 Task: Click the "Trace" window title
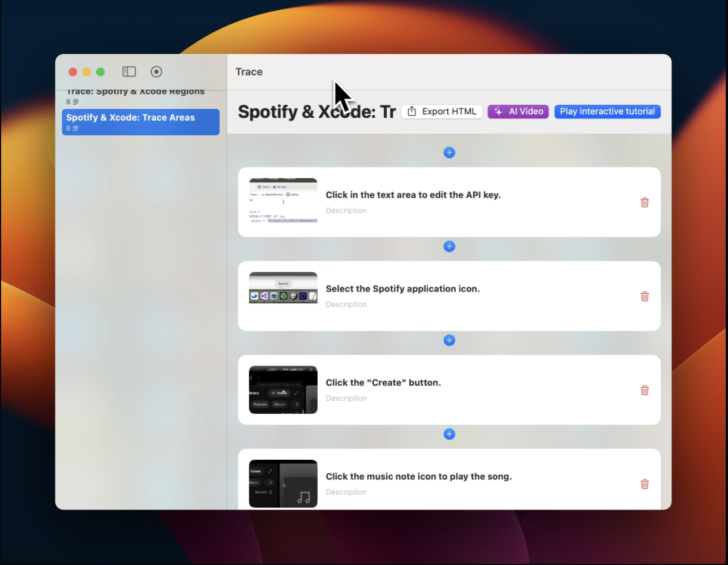point(249,72)
